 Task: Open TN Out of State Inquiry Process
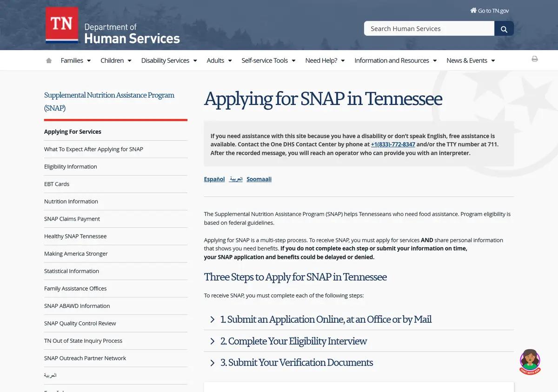coord(83,341)
